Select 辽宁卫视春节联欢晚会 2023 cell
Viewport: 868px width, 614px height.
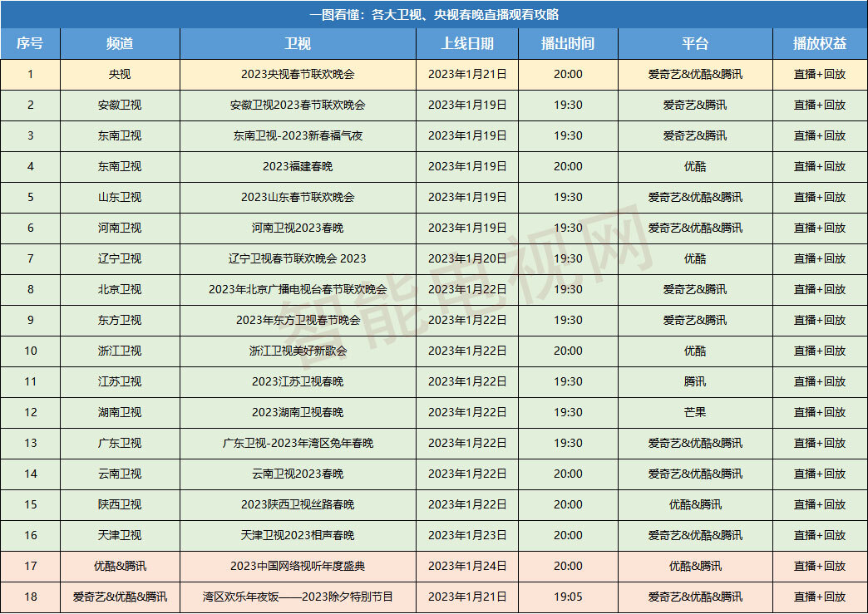[298, 258]
